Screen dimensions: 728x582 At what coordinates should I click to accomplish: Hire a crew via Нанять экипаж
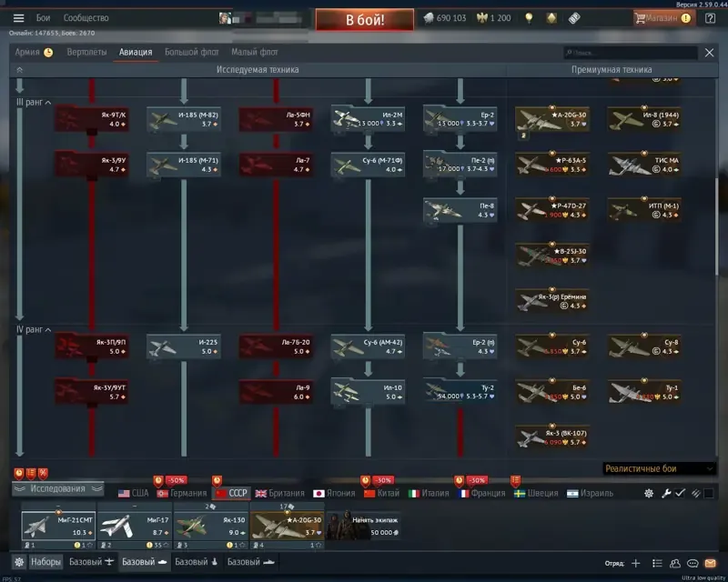[363, 526]
